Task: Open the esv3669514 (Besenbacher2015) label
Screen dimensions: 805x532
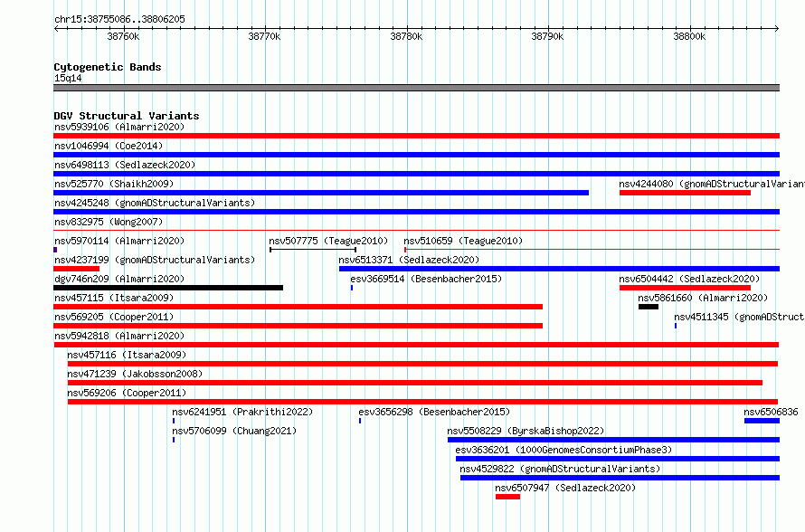Action: pyautogui.click(x=426, y=279)
